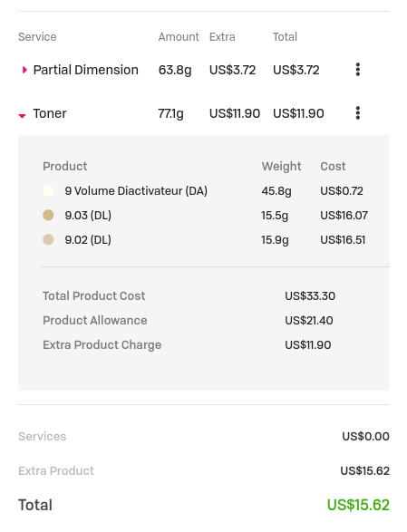This screenshot has width=407, height=532.
Task: Click the Partial Dimension service name
Action: coord(86,70)
